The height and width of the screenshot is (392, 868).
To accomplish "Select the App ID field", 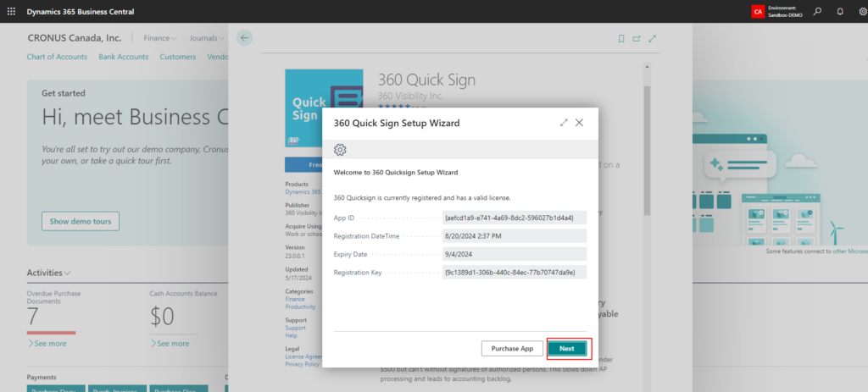I will (515, 218).
